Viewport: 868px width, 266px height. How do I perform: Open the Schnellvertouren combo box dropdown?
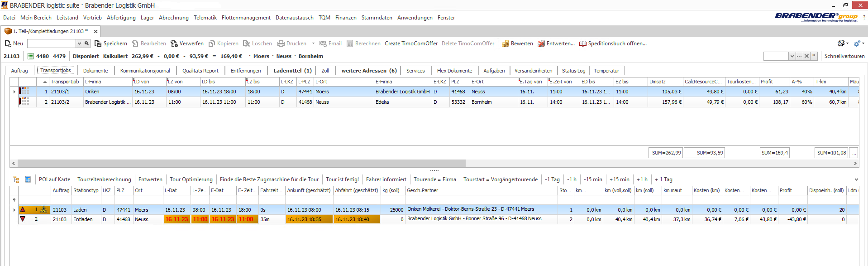click(x=792, y=56)
